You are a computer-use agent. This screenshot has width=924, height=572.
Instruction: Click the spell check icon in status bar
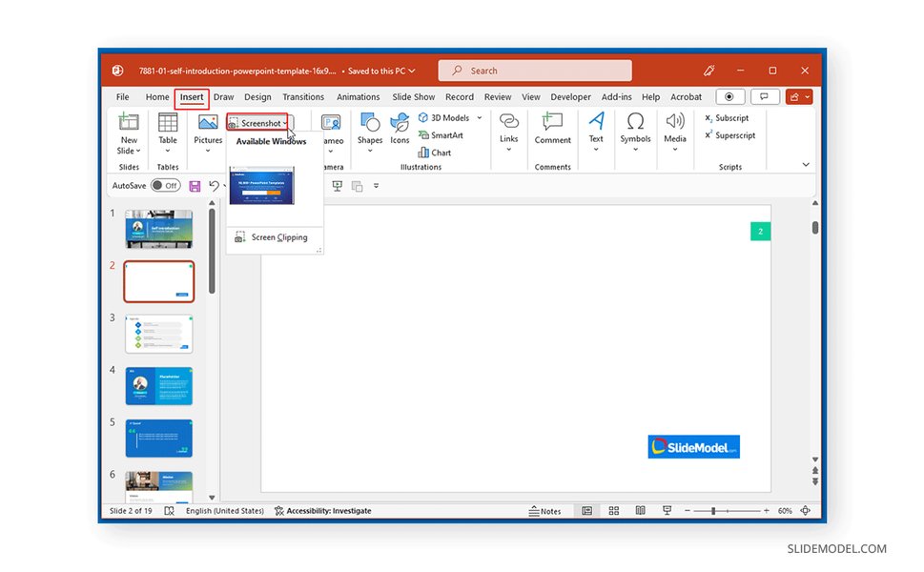click(169, 511)
